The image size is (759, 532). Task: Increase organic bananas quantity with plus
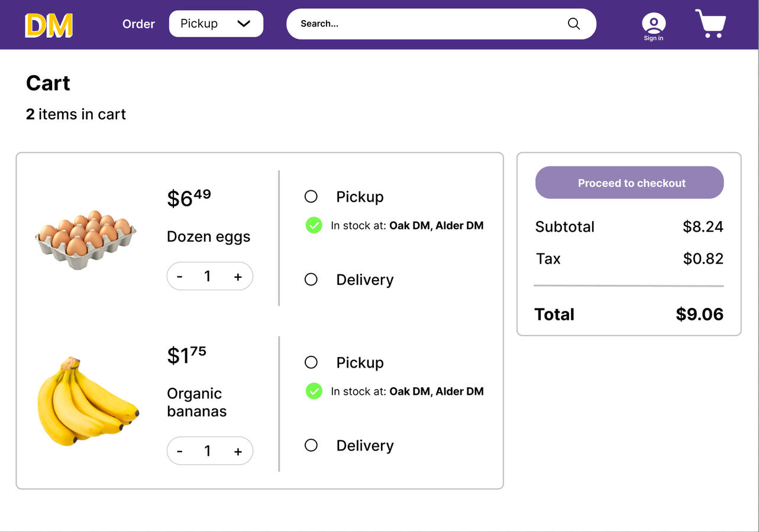point(238,452)
